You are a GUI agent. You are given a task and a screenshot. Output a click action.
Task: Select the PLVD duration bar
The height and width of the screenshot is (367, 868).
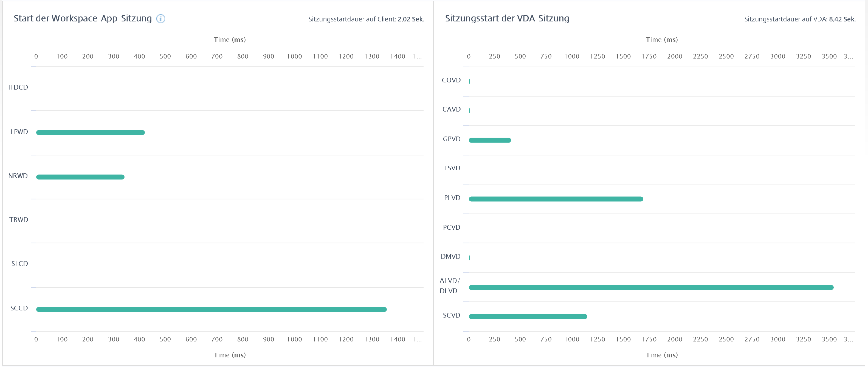(556, 199)
